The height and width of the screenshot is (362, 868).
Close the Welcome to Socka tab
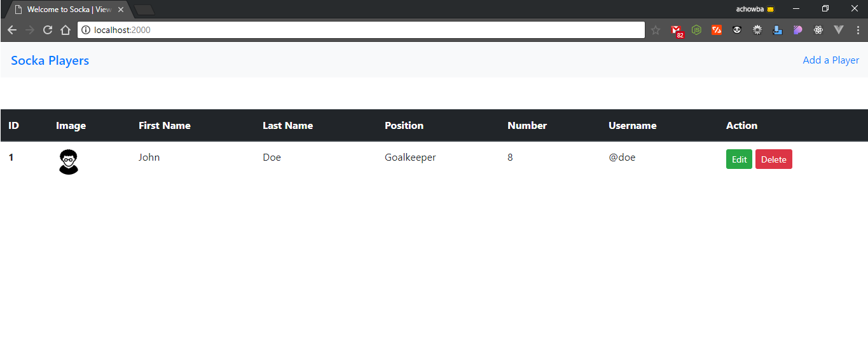(x=121, y=10)
